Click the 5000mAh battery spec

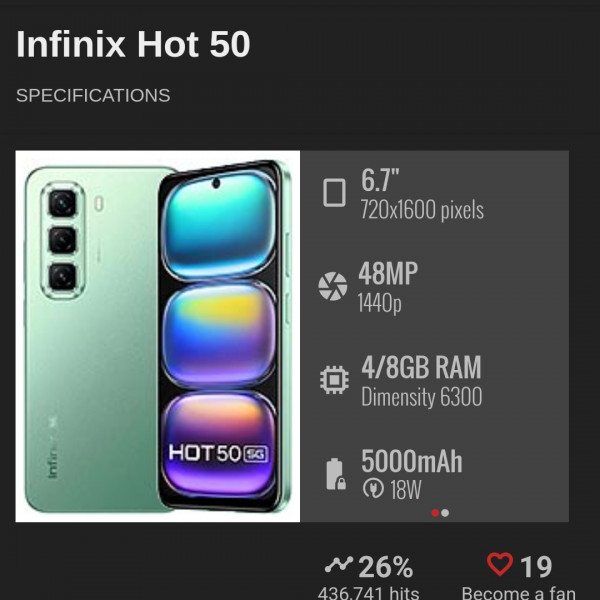click(412, 461)
